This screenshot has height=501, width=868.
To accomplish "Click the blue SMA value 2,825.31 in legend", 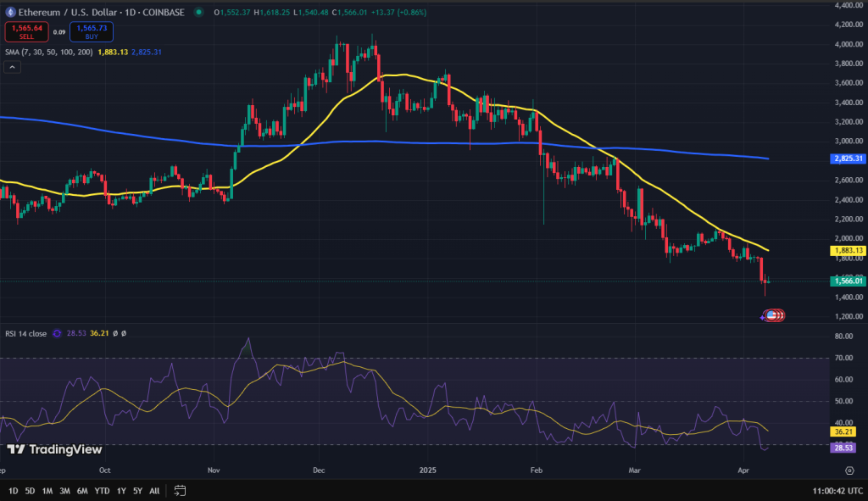I will coord(147,52).
